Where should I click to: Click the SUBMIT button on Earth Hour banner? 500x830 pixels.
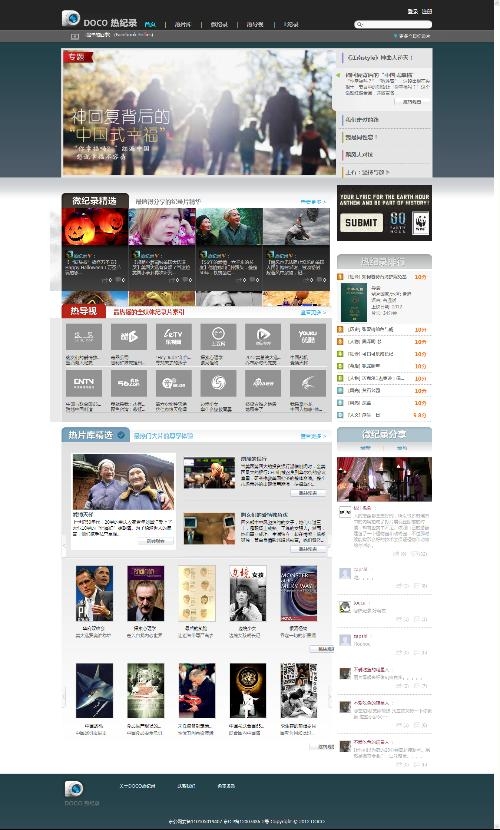pos(361,223)
